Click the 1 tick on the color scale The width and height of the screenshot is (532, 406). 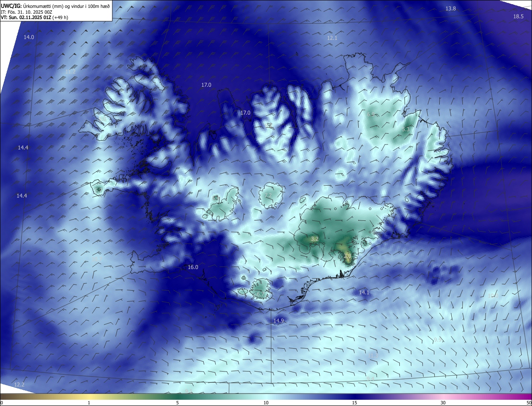(x=89, y=403)
